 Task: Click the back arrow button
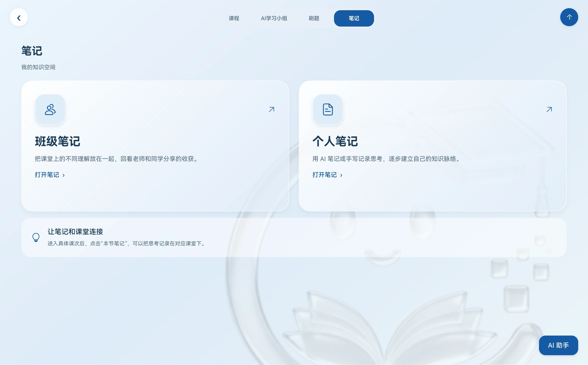19,17
